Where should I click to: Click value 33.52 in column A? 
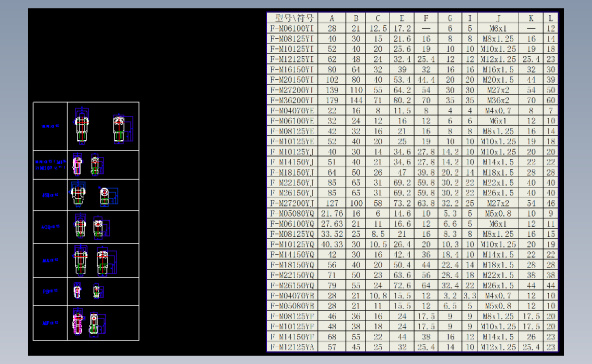click(331, 234)
